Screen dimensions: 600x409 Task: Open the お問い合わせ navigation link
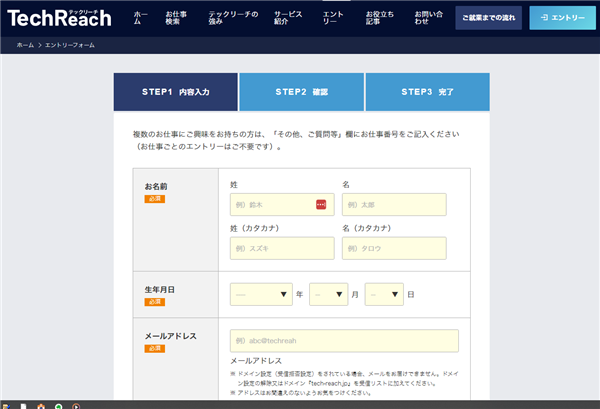(x=428, y=18)
